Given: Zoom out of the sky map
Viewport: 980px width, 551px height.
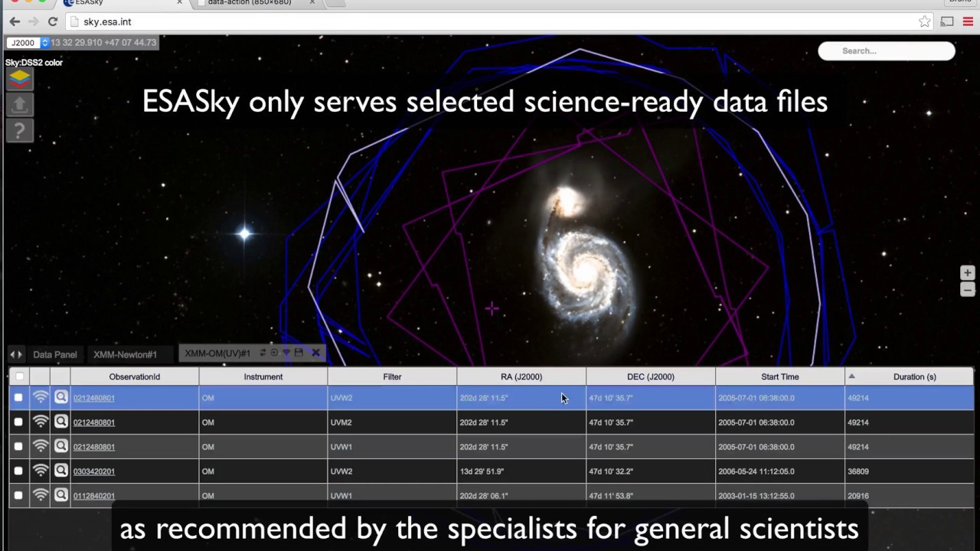Looking at the screenshot, I should (x=967, y=290).
